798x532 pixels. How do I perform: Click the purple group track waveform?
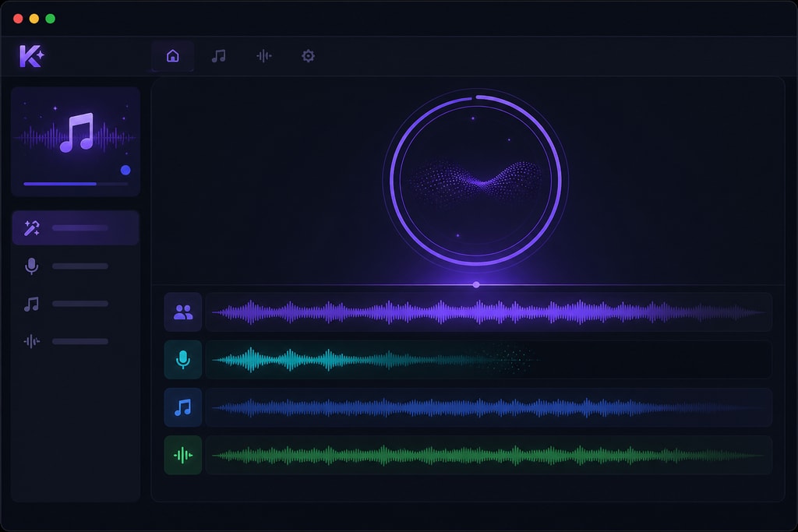pos(489,312)
